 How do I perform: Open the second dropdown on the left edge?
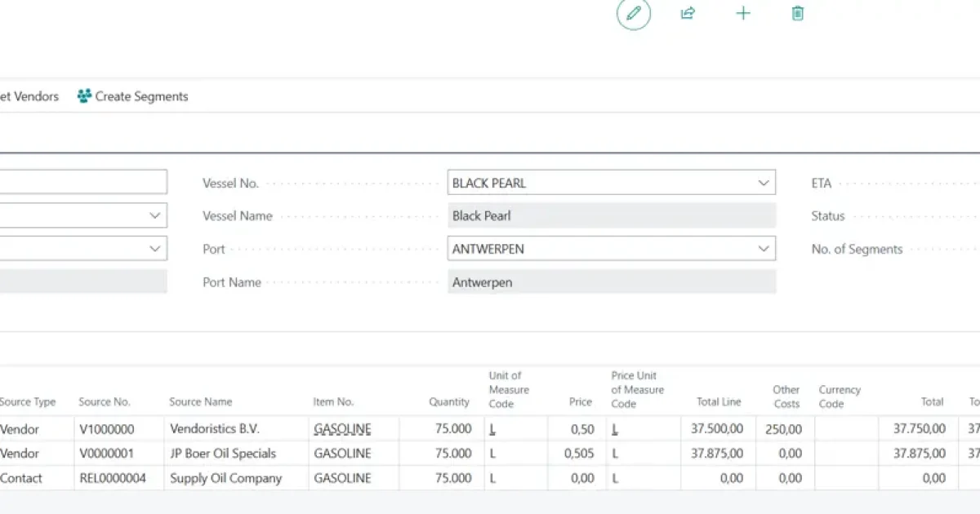(x=155, y=215)
